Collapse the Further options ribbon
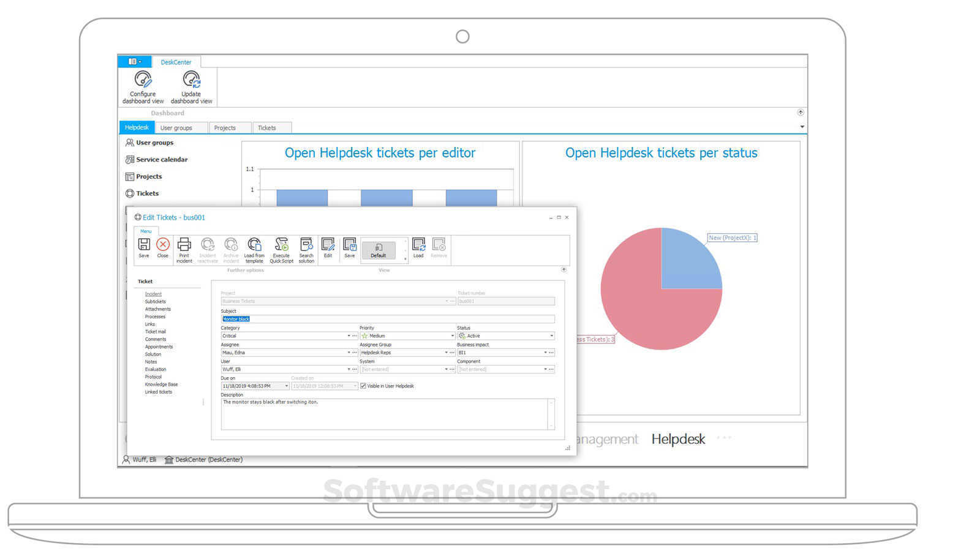Viewport: 980px width, 551px height. coord(563,269)
